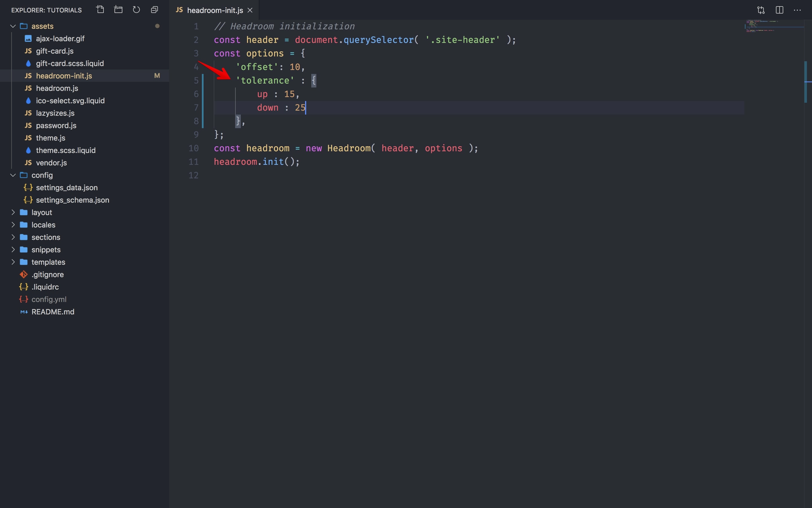The height and width of the screenshot is (508, 812).
Task: Close the headroom-init.js tab
Action: [250, 10]
